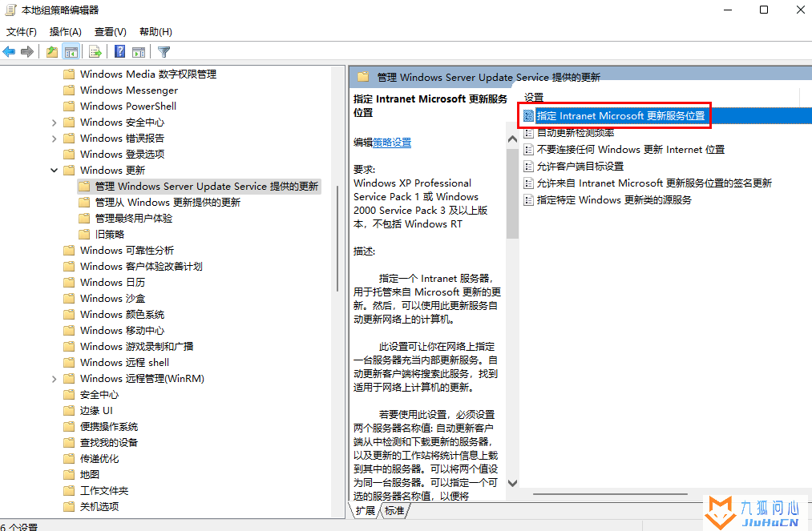Click the folder icon next to 地图
The image size is (812, 531).
click(x=69, y=475)
